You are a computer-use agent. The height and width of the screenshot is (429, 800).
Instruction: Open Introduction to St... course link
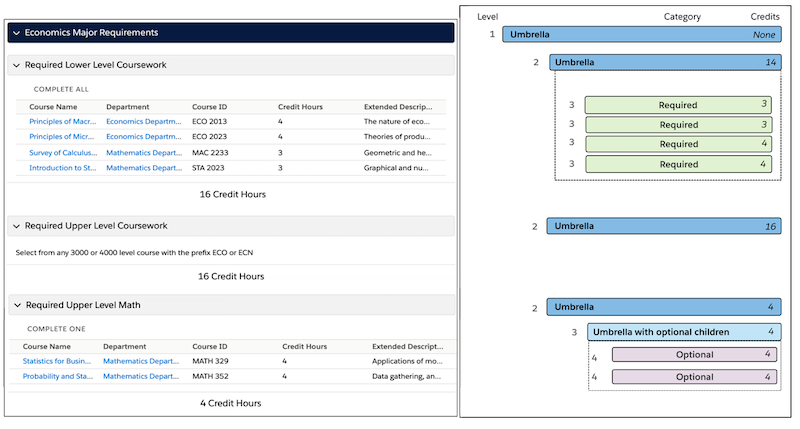(x=63, y=168)
